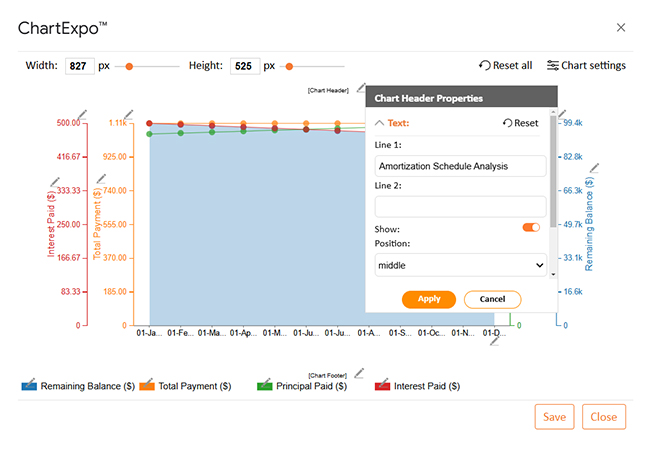Collapse the Text section chevron
Screen dimensions: 650x454
click(380, 123)
